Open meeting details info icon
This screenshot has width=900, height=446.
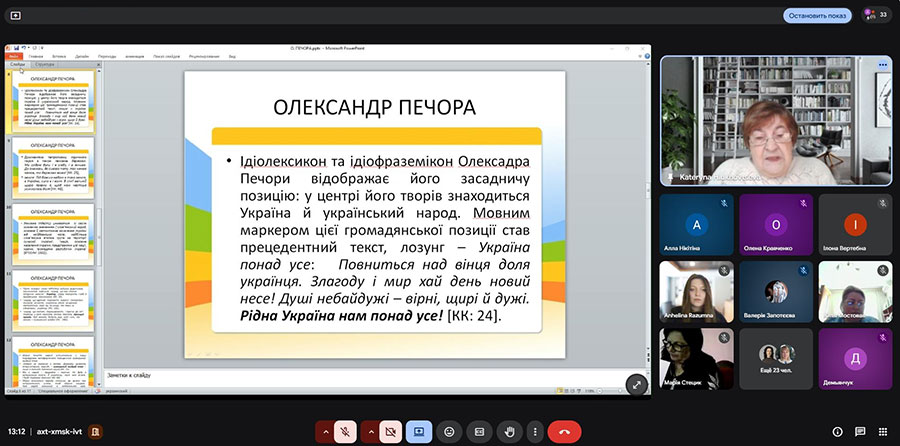click(x=837, y=432)
